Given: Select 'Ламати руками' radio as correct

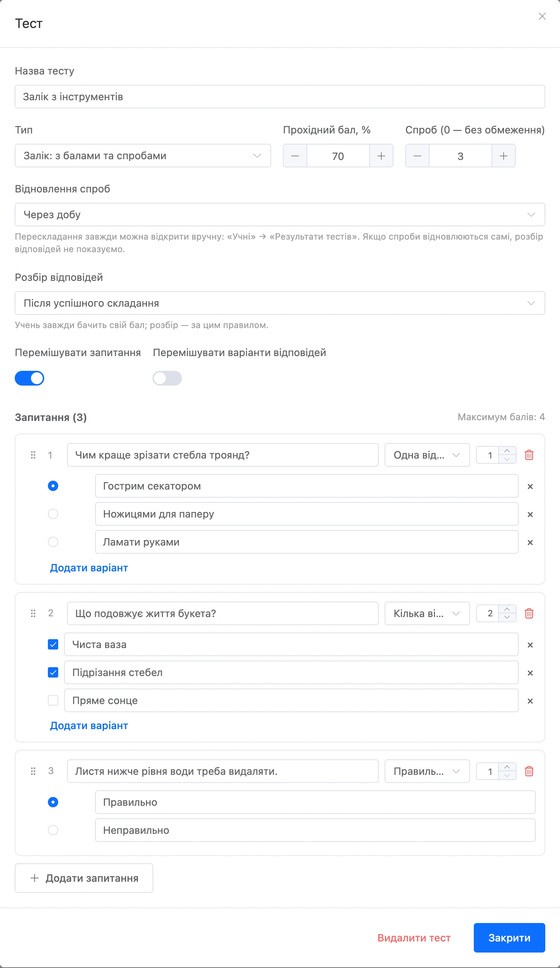Looking at the screenshot, I should [x=53, y=542].
